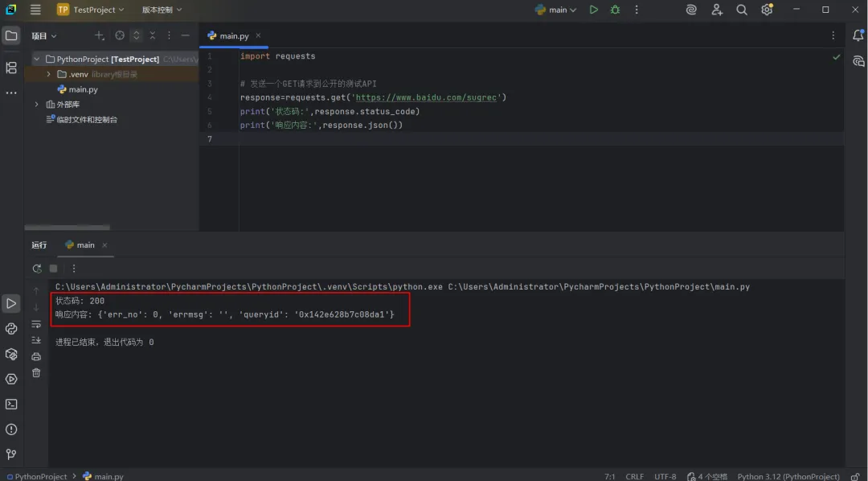Open the baidu.com/sugrec URL in code
This screenshot has height=481, width=868.
(x=426, y=97)
